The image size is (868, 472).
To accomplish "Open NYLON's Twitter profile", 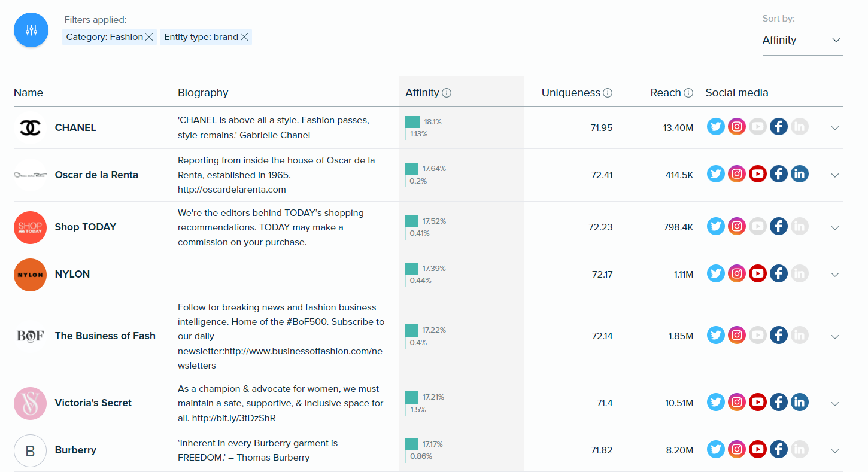I will [716, 273].
